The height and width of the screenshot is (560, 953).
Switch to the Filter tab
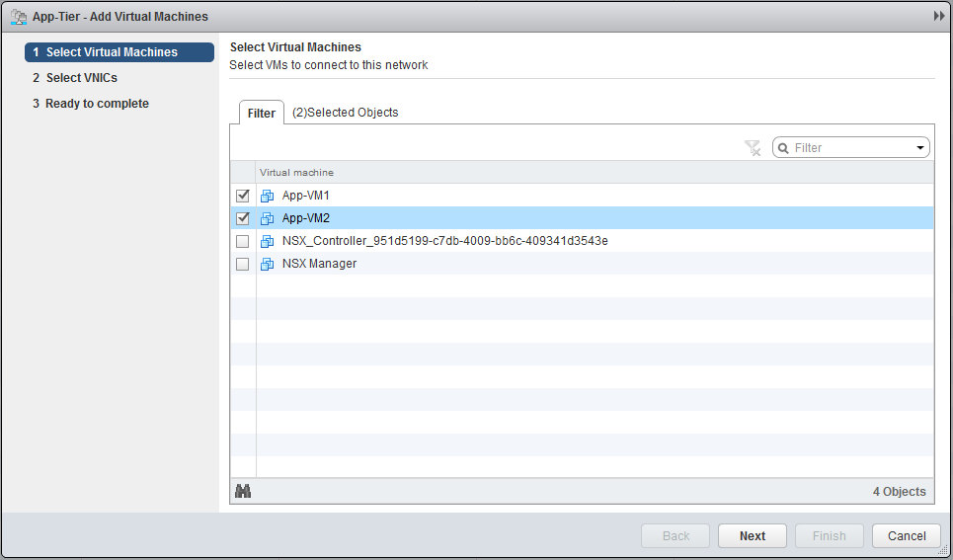pos(262,113)
